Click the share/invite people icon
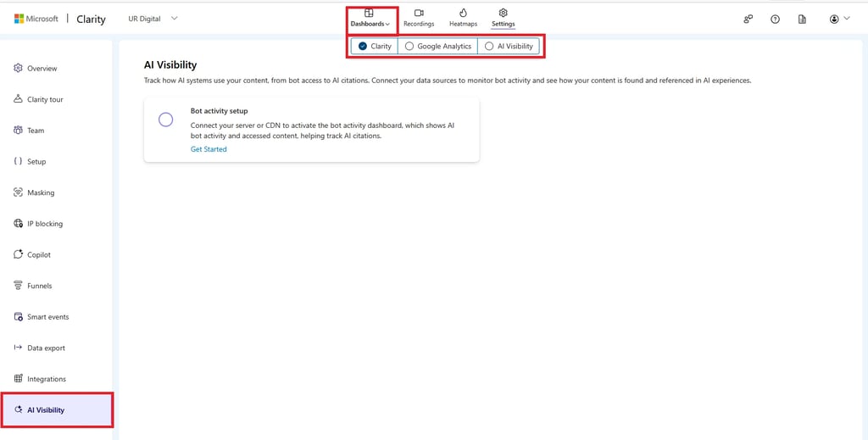Viewport: 868px width, 440px height. point(748,19)
